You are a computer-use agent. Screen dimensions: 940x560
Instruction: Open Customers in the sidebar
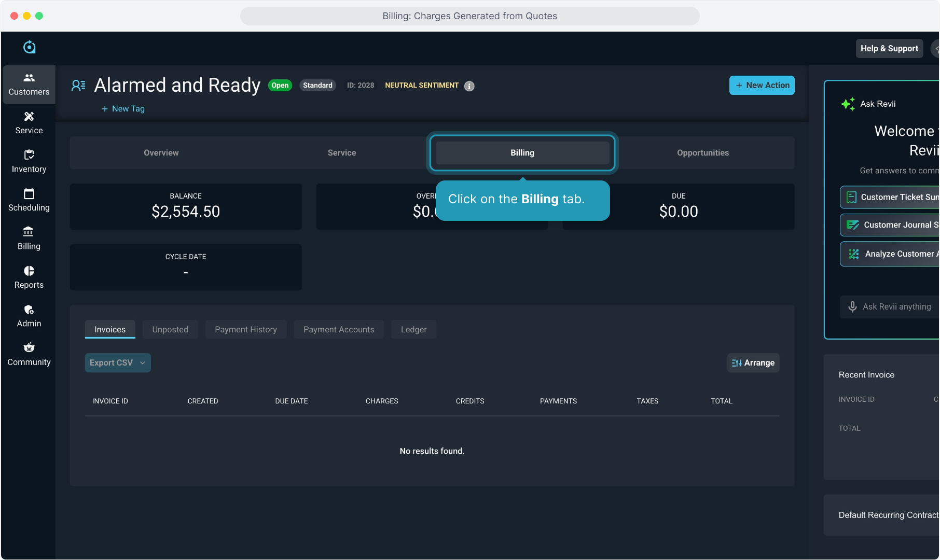coord(29,85)
